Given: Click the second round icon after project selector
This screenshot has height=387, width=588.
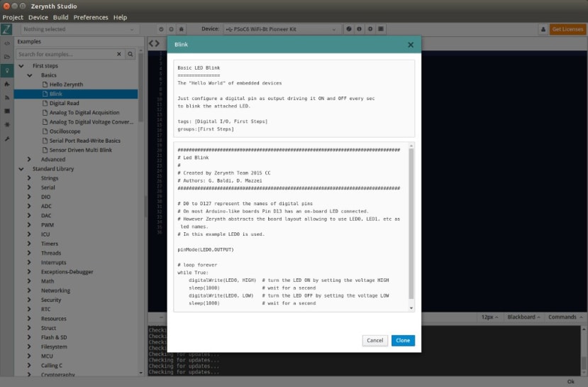Looking at the screenshot, I should [172, 29].
